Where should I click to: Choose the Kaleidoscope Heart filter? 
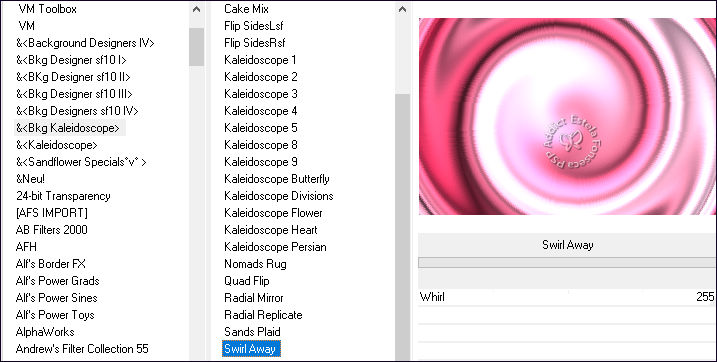[271, 229]
